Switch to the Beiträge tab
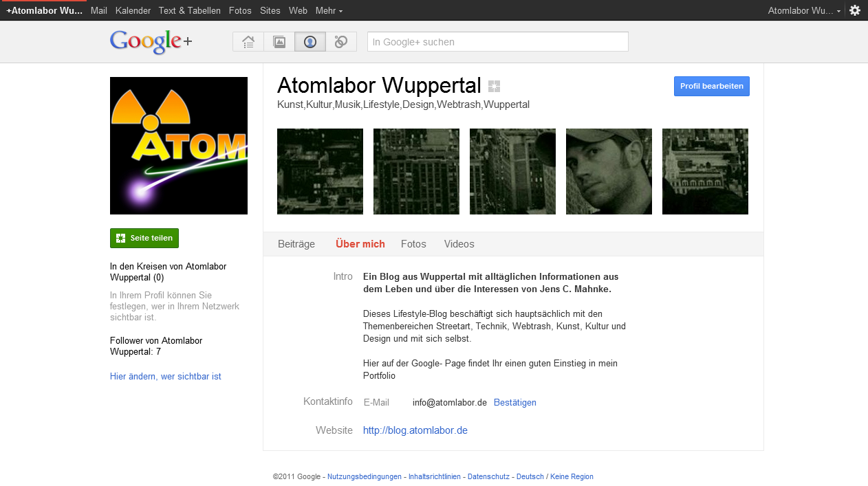Viewport: 868px width, 486px height. pyautogui.click(x=296, y=244)
